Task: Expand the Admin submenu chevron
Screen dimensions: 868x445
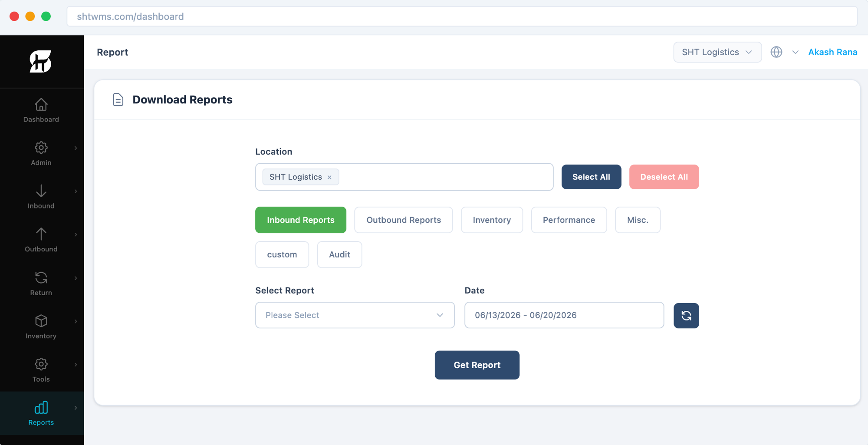Action: (x=76, y=148)
